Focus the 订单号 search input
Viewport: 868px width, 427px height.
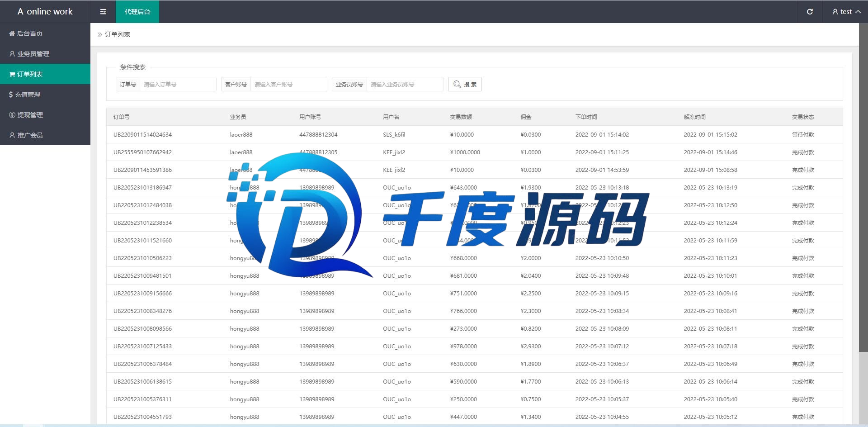178,84
